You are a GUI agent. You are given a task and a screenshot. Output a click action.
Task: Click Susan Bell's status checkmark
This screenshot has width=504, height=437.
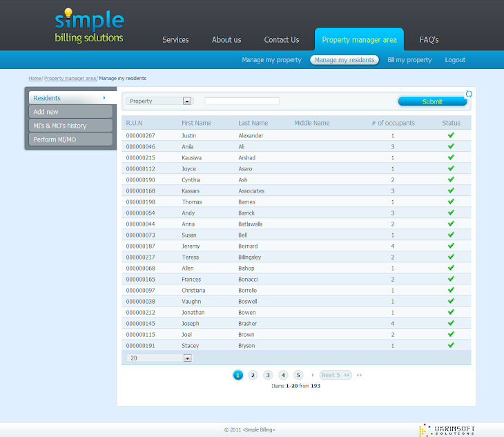pyautogui.click(x=451, y=235)
